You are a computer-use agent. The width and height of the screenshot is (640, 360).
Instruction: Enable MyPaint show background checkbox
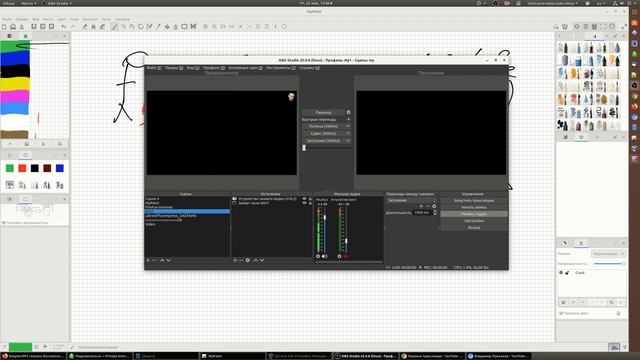(x=561, y=313)
